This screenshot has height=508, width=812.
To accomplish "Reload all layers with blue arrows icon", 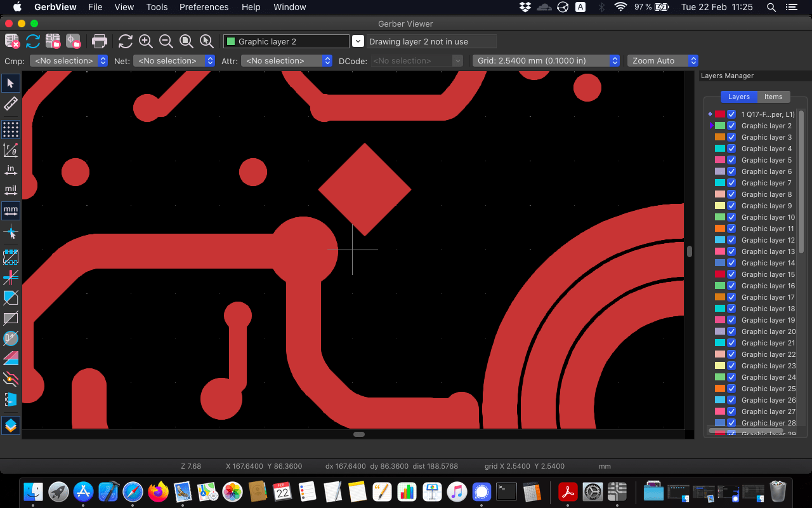I will coord(33,41).
